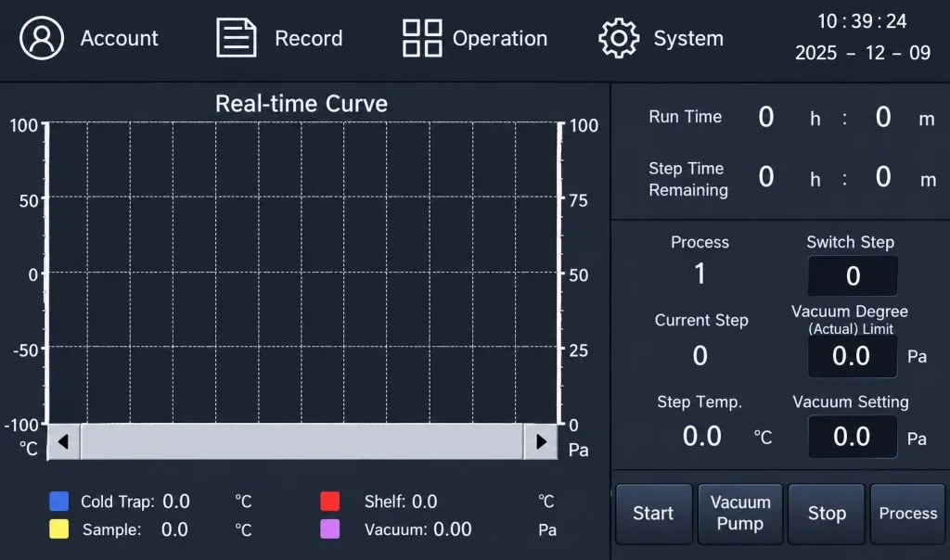Screen dimensions: 950x560
Task: Click the Run Time hours value
Action: [x=765, y=117]
